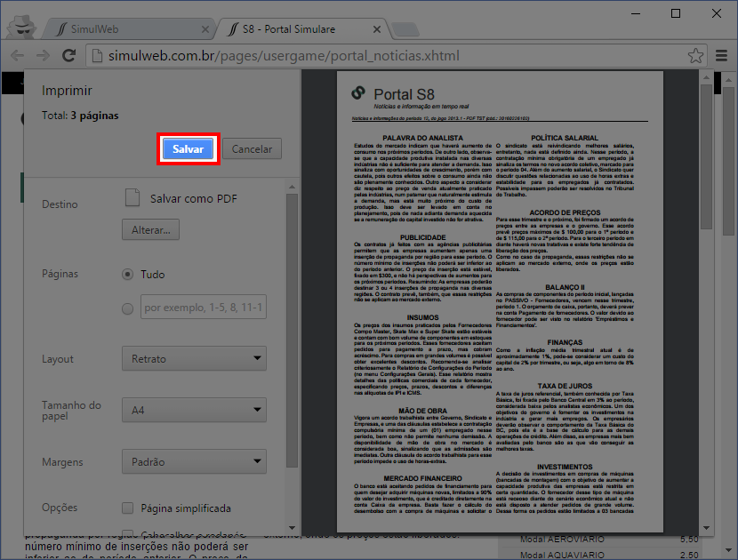Switch to the S8 - Portal Simulare tab

[x=301, y=29]
